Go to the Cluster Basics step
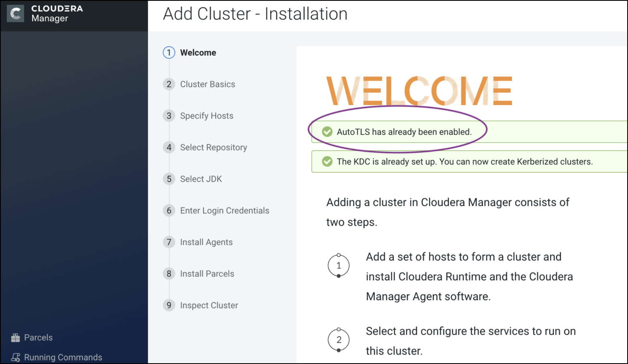The height and width of the screenshot is (364, 628). coord(207,84)
